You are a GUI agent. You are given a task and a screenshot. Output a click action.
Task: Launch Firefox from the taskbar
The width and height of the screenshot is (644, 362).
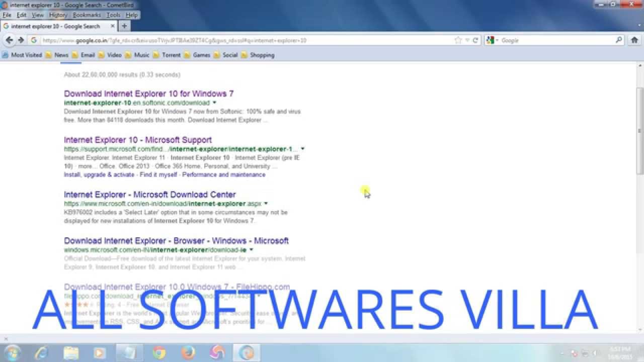click(188, 352)
